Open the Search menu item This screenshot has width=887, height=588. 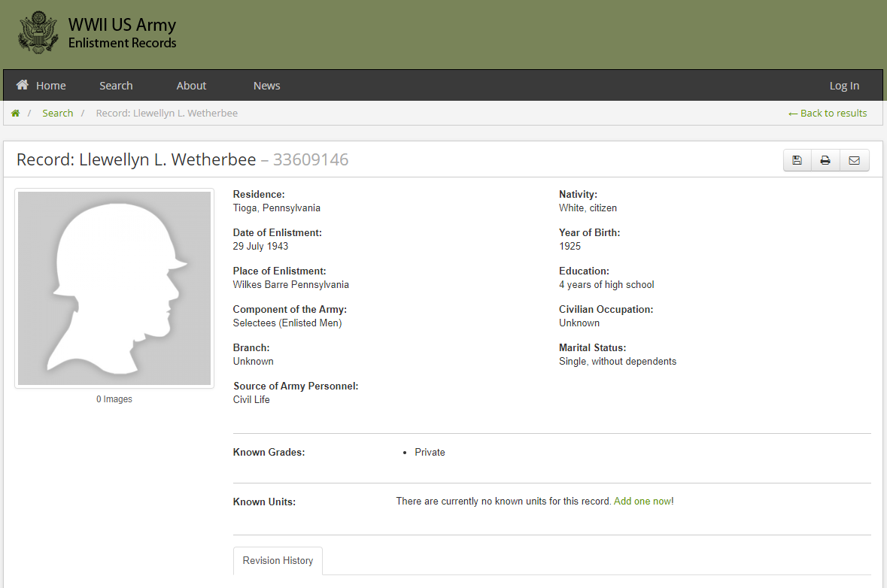click(116, 86)
